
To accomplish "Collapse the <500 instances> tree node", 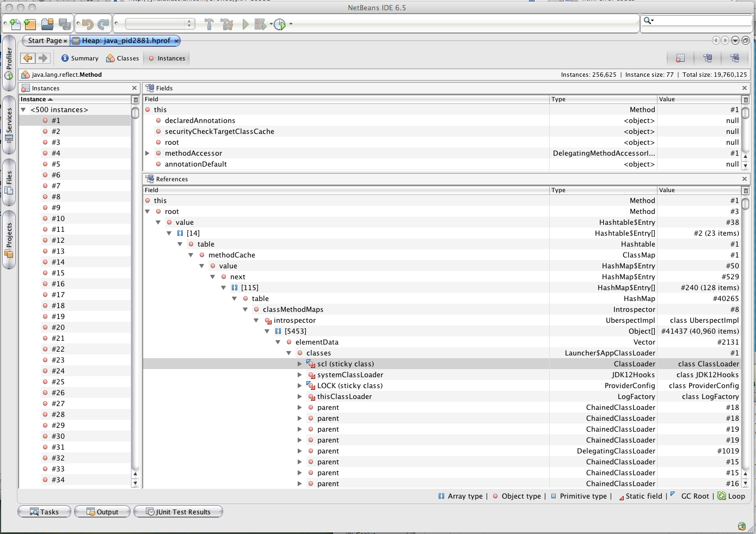I will pos(23,110).
